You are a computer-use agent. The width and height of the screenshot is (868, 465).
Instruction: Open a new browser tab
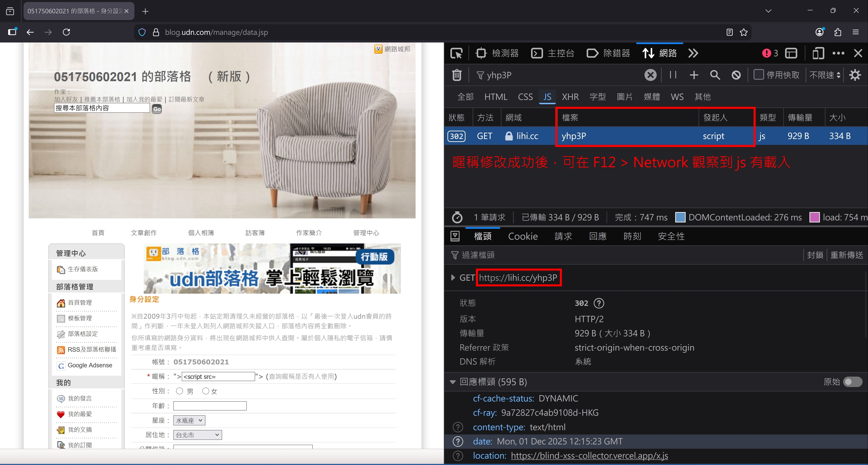pos(145,12)
